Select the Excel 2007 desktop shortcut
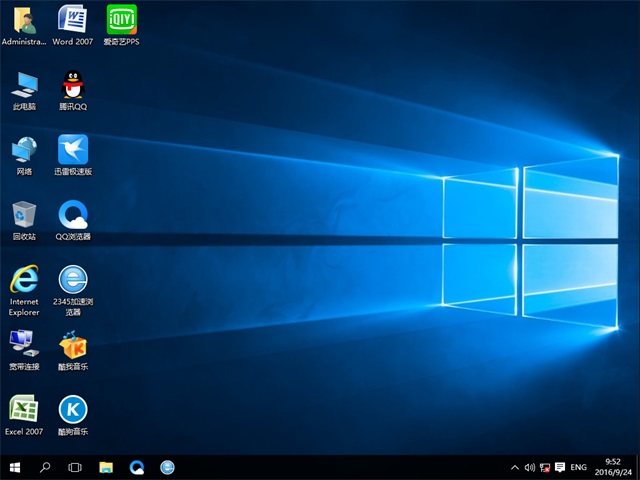Viewport: 640px width, 480px height. 24,409
